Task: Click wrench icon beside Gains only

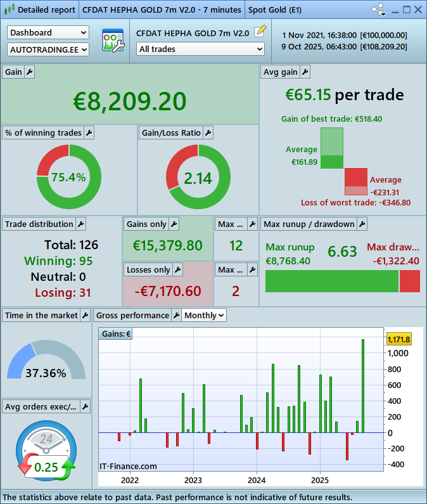Action: tap(174, 224)
